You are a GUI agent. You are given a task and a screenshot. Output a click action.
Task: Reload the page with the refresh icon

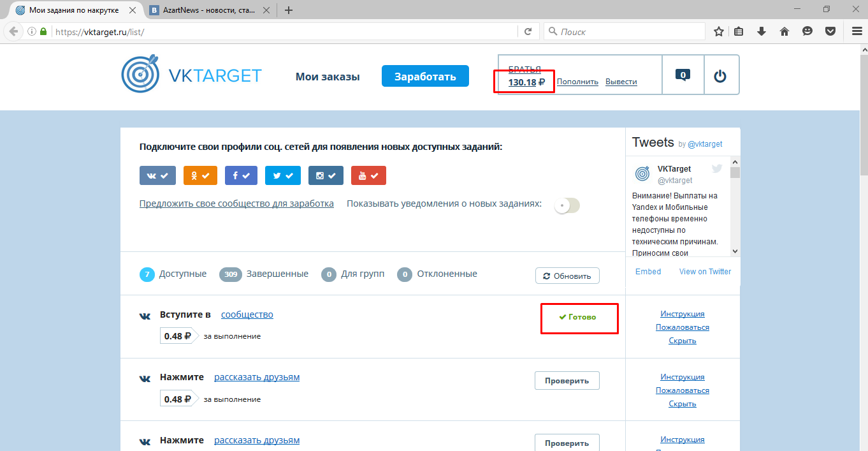[528, 31]
